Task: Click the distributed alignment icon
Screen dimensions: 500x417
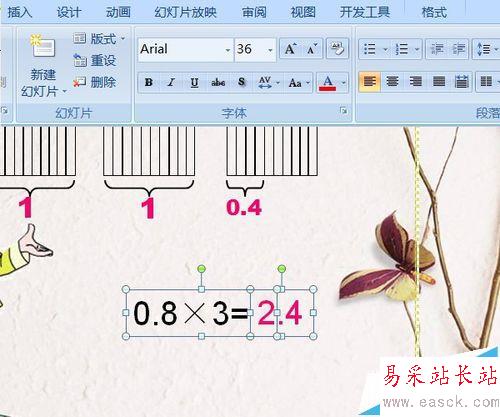Action: click(x=462, y=81)
